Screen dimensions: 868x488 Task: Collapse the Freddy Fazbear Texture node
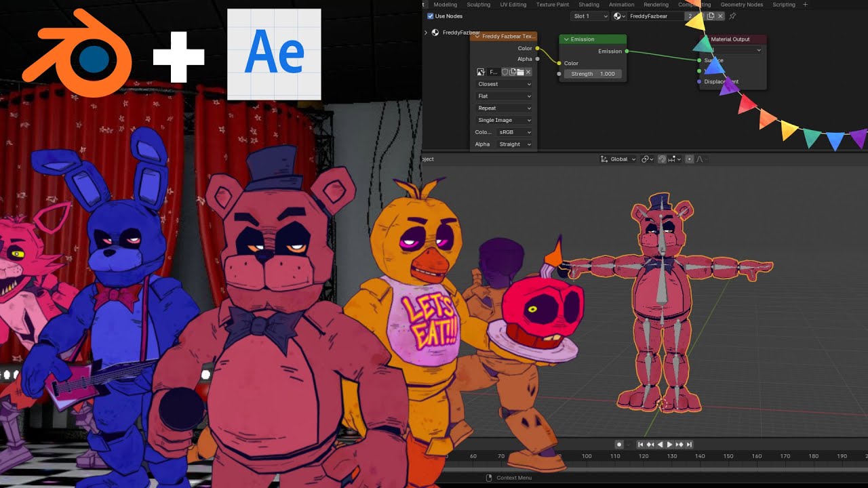pyautogui.click(x=476, y=37)
